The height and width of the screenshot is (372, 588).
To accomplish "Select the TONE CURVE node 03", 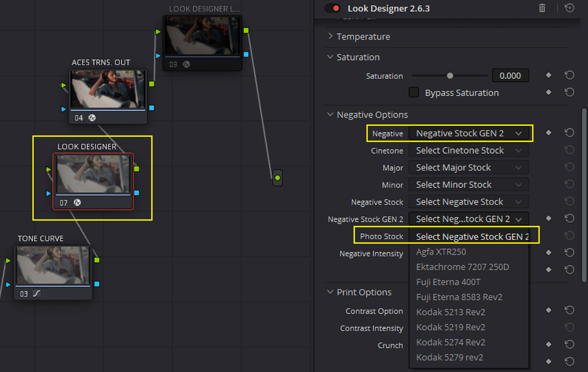I will coord(52,273).
